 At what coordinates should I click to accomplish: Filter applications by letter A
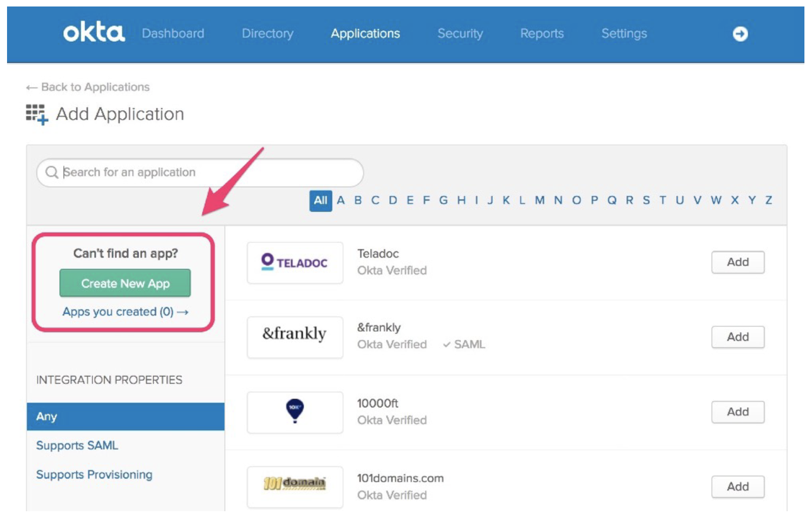(x=340, y=201)
